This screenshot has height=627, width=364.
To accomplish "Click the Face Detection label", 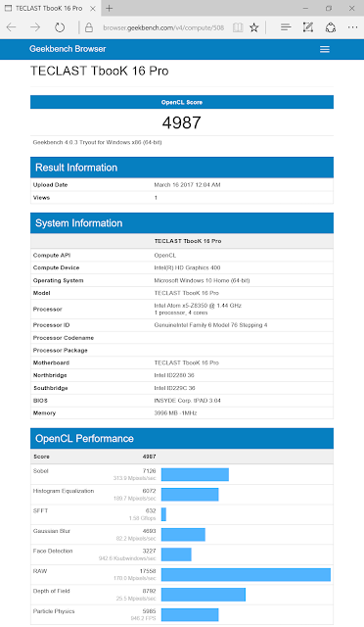I will coord(53,551).
